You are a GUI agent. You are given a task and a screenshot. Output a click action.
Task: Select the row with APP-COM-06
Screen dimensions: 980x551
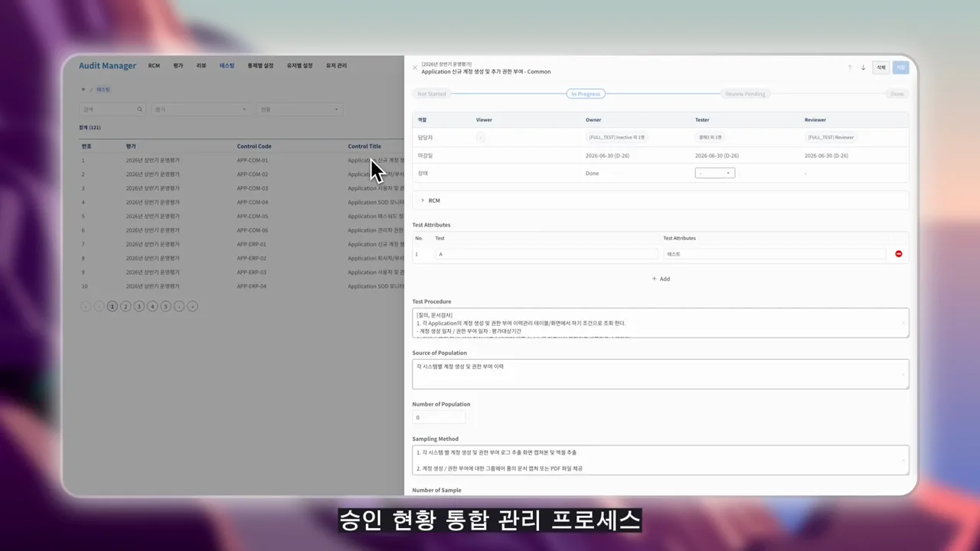[x=241, y=230]
